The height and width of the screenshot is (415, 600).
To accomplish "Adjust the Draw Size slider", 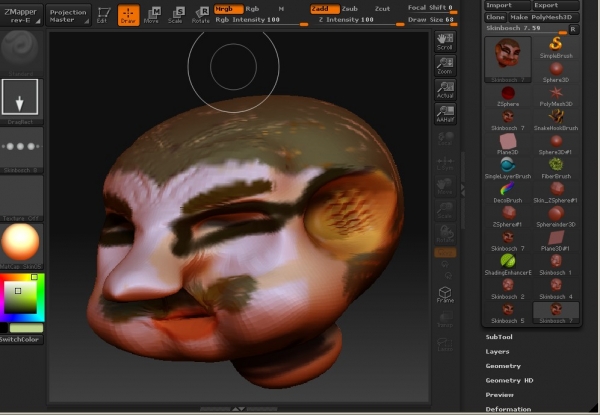I will tap(432, 20).
